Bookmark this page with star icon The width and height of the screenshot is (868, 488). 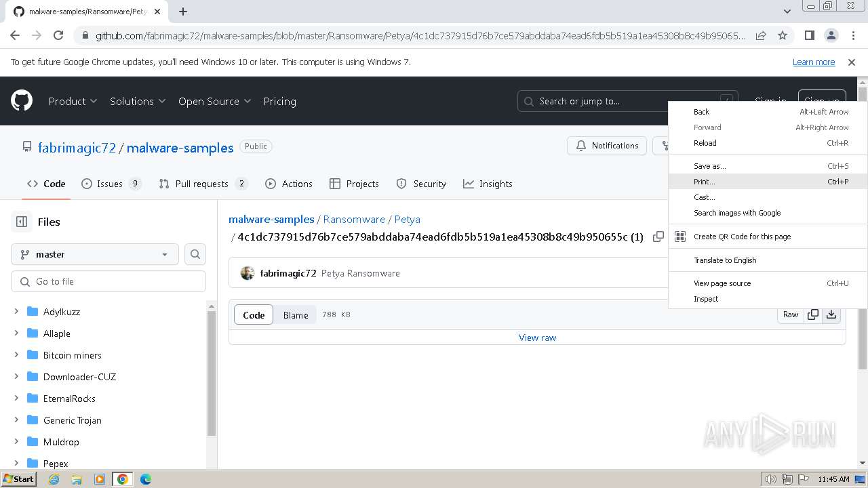click(782, 35)
